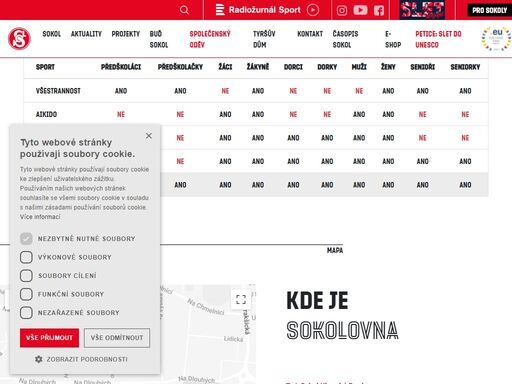Reject cookies with Vše odmítnout

117,338
